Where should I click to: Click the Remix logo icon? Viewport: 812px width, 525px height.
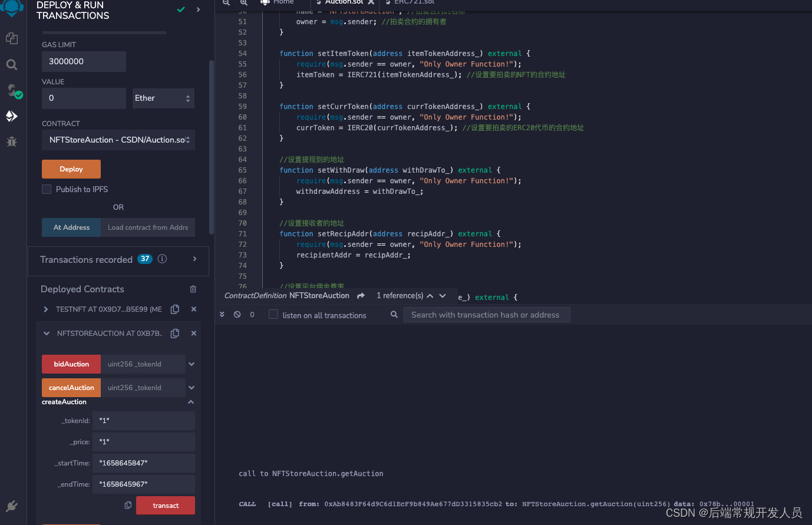(12, 7)
